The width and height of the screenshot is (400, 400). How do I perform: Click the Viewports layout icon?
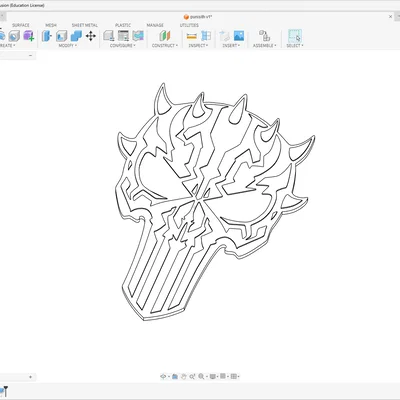click(x=234, y=376)
